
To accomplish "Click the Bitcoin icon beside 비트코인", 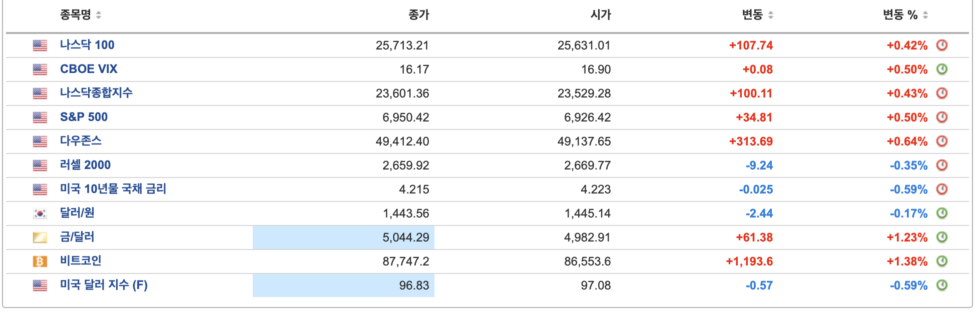I will 40,261.
